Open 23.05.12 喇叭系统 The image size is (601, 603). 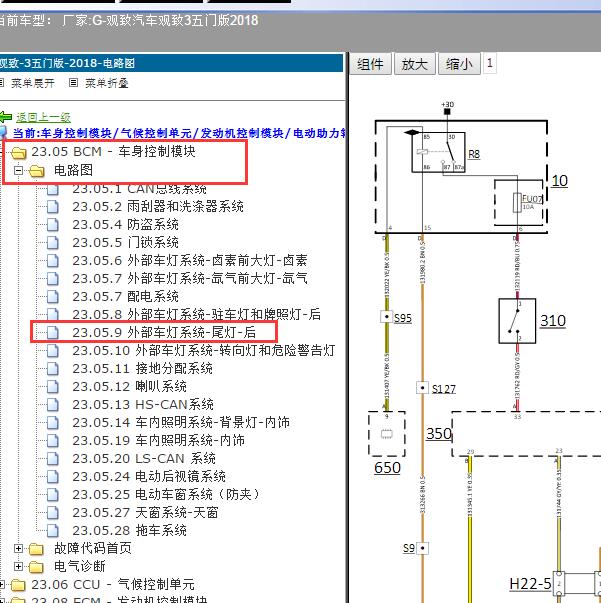click(x=130, y=386)
